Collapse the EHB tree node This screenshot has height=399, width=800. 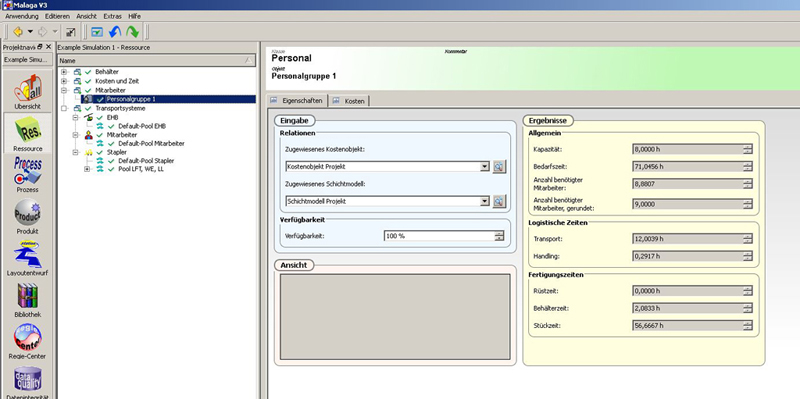(x=76, y=117)
